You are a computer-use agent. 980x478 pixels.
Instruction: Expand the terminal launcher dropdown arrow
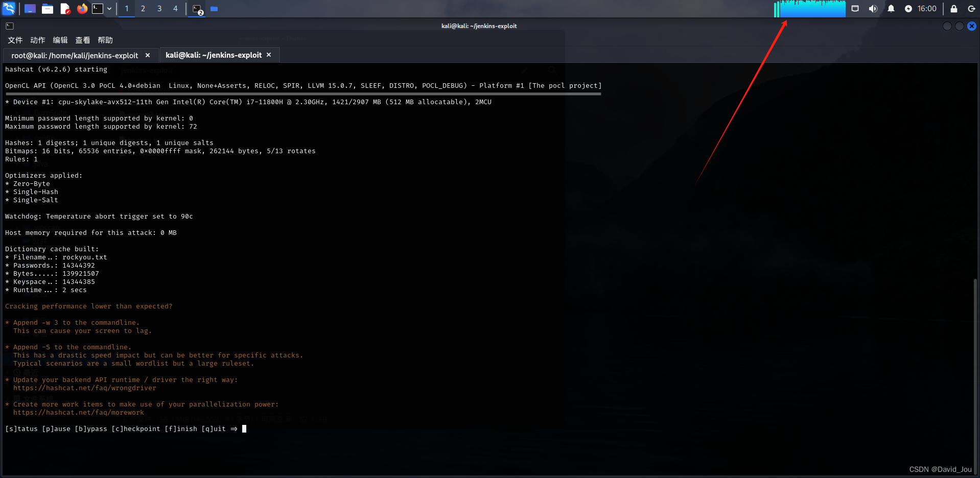coord(109,9)
